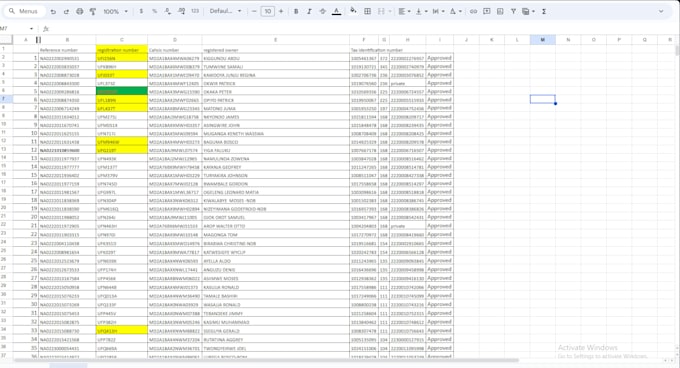Click the 'Reference number' header cell
This screenshot has height=368, width=680.
tap(67, 49)
